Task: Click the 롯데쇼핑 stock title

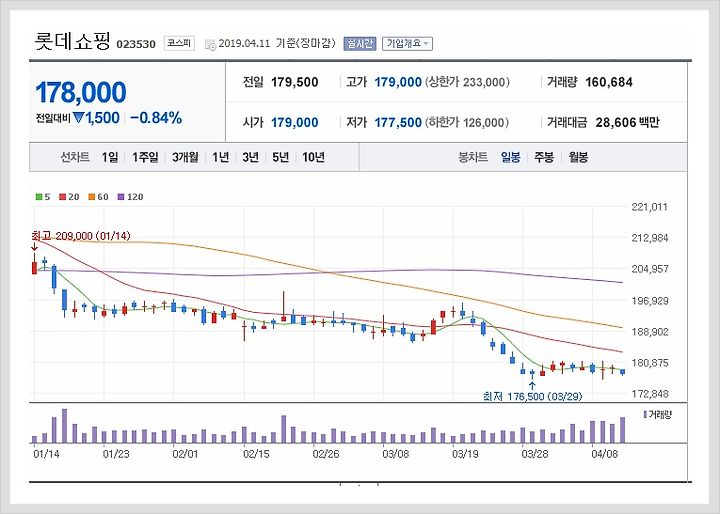Action: pyautogui.click(x=73, y=41)
